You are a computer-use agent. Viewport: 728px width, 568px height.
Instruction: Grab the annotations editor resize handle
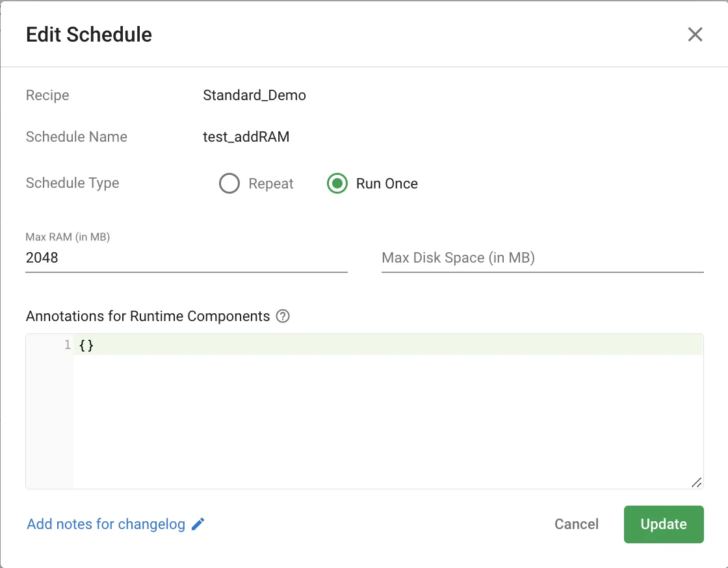click(696, 482)
